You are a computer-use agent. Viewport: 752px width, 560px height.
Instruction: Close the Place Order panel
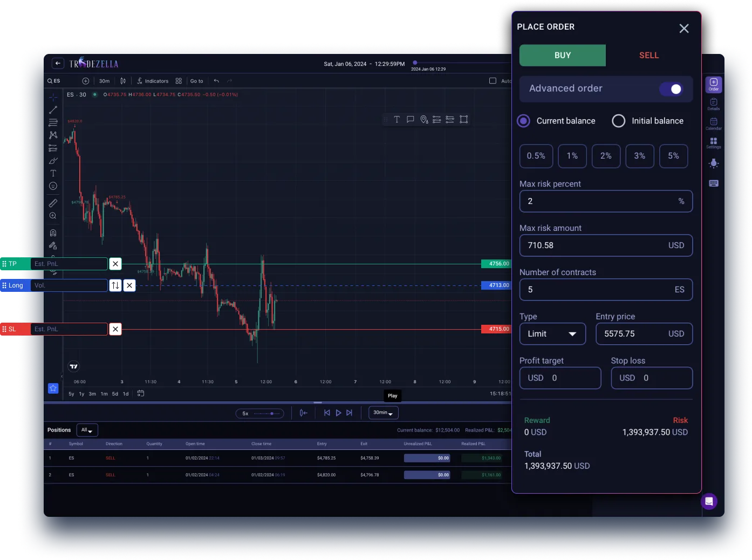[x=684, y=29]
